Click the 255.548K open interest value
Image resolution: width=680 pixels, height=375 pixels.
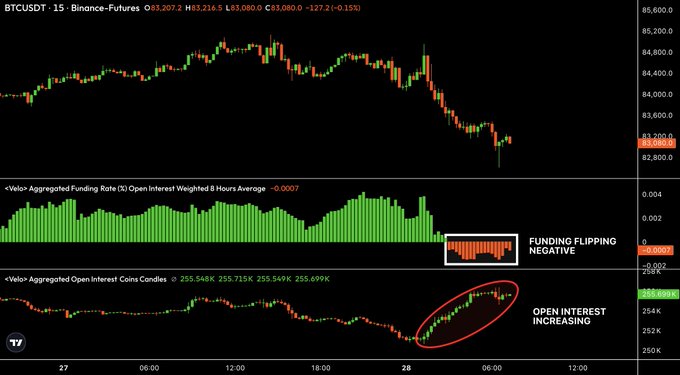tap(198, 280)
